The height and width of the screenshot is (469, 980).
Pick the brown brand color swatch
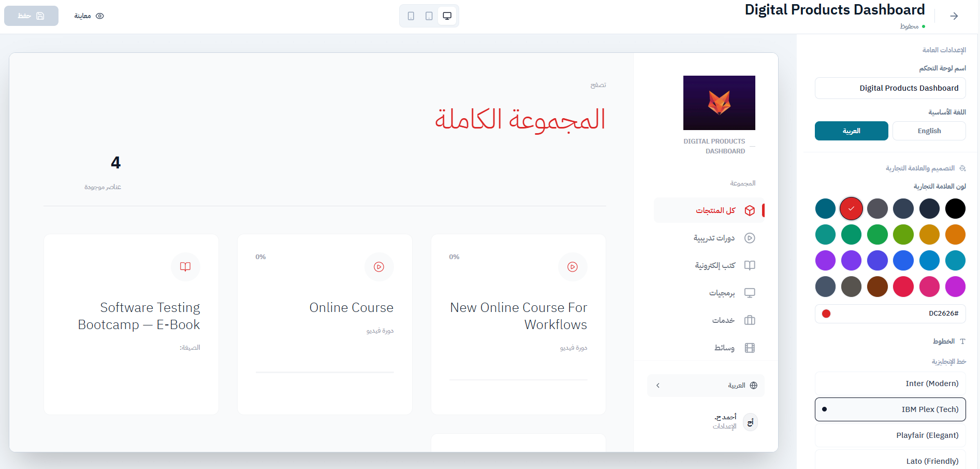coord(877,287)
